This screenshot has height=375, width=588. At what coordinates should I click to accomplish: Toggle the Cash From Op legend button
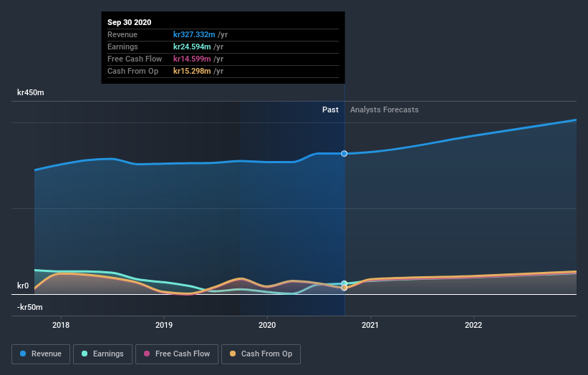pos(261,354)
